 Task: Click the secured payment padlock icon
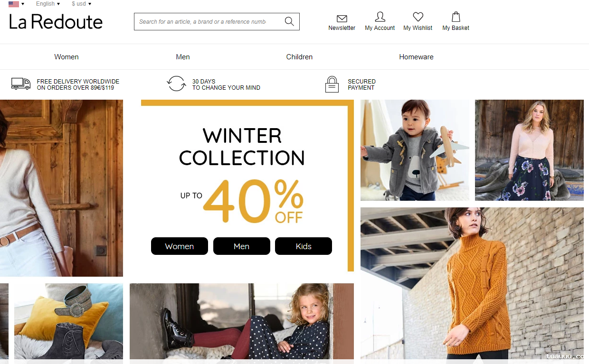pos(332,84)
